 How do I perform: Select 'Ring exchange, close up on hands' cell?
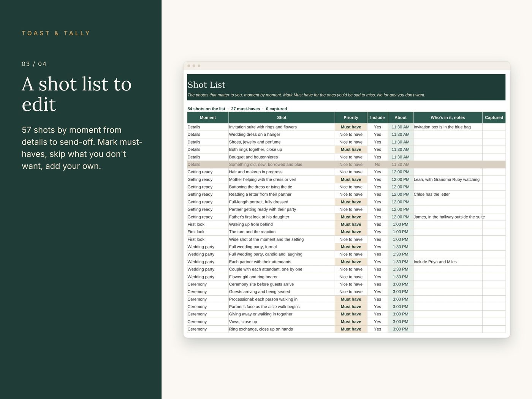pos(282,329)
